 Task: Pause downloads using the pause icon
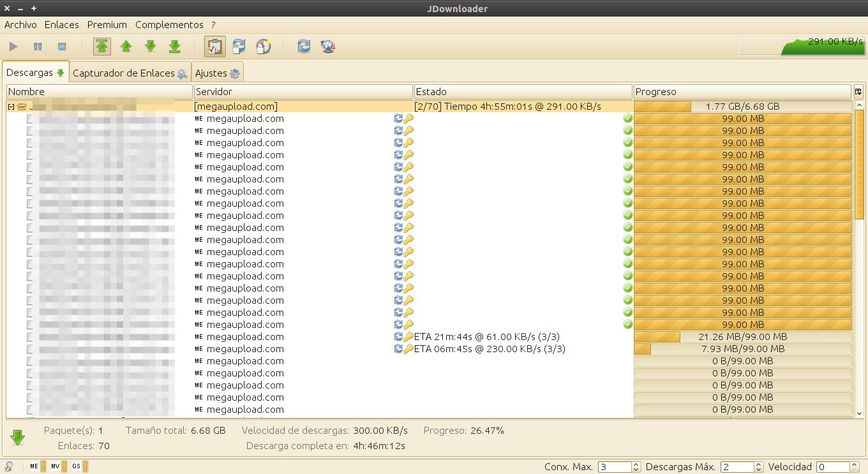click(x=38, y=47)
